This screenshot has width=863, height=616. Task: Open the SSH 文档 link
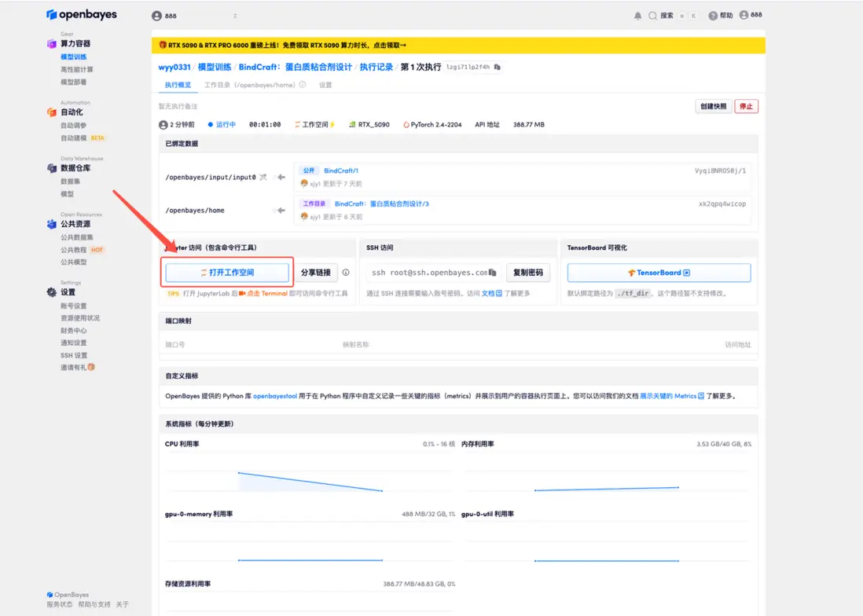pyautogui.click(x=491, y=293)
